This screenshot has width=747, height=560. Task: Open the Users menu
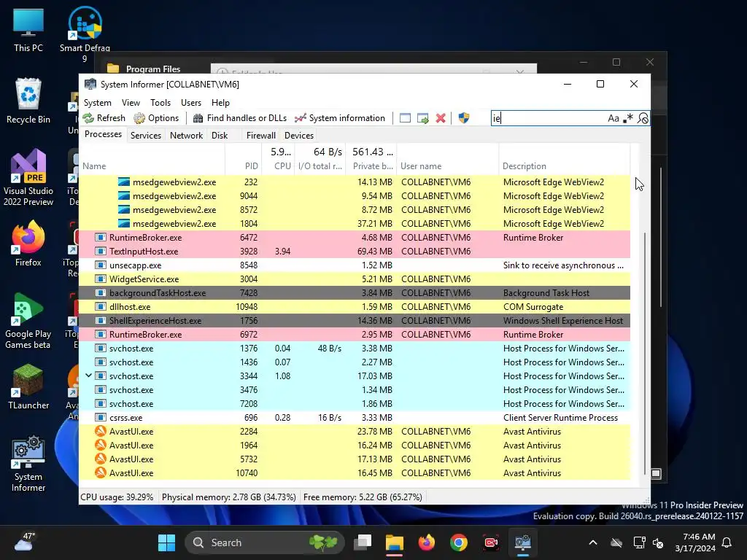191,103
